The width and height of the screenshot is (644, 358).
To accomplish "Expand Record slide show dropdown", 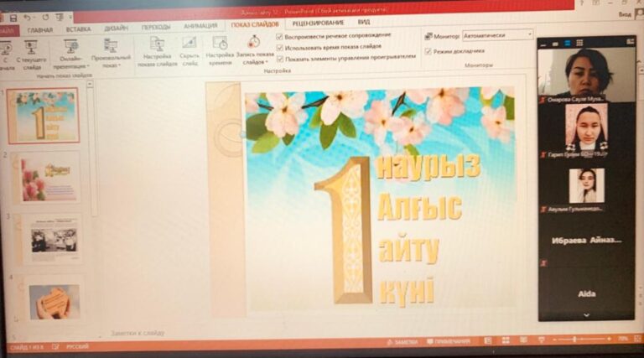I will pos(254,62).
